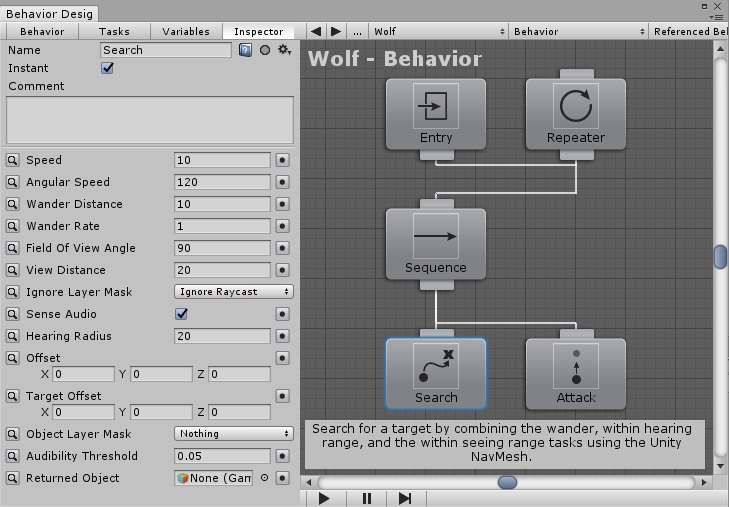This screenshot has height=507, width=729.
Task: Click the Comment text area
Action: click(x=150, y=120)
